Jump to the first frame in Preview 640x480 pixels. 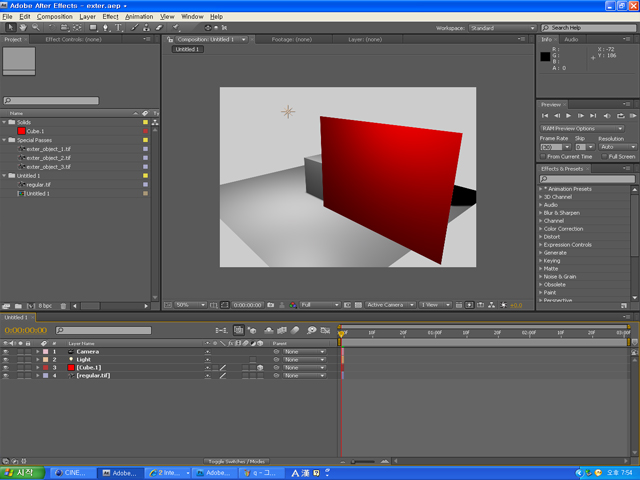click(x=545, y=116)
